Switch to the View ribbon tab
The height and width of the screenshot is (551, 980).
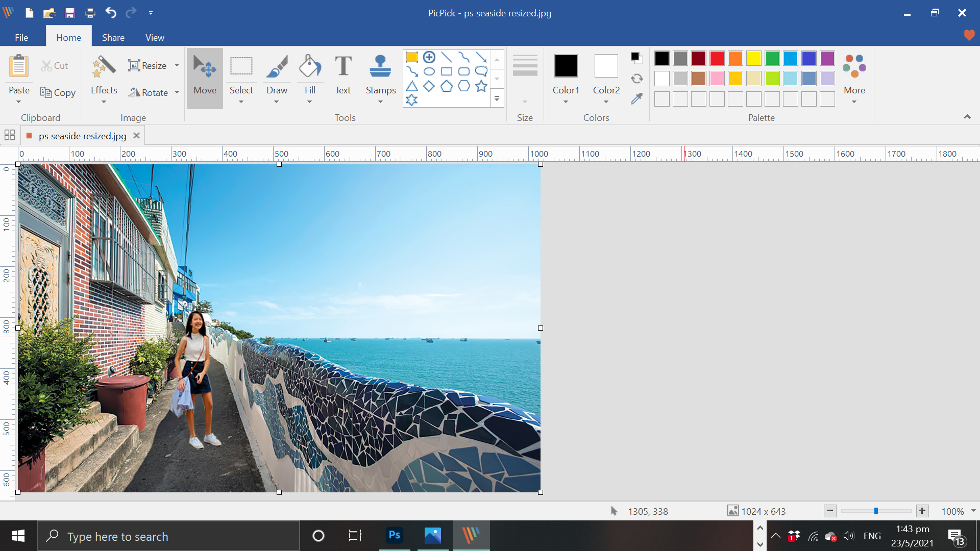coord(155,37)
